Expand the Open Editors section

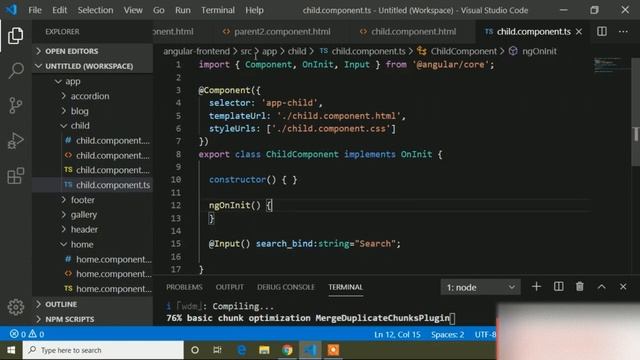[x=92, y=51]
